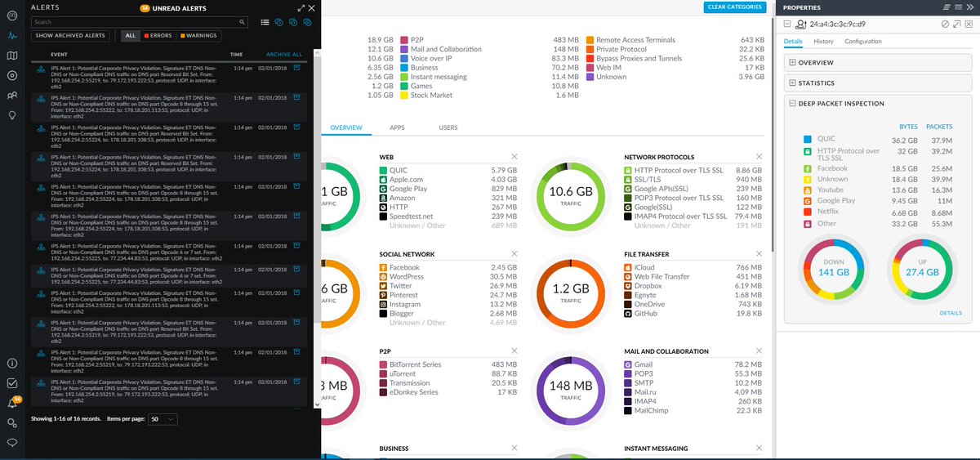Click the CLEAR CATEGORIES button
Viewport: 980px width, 460px height.
[734, 7]
